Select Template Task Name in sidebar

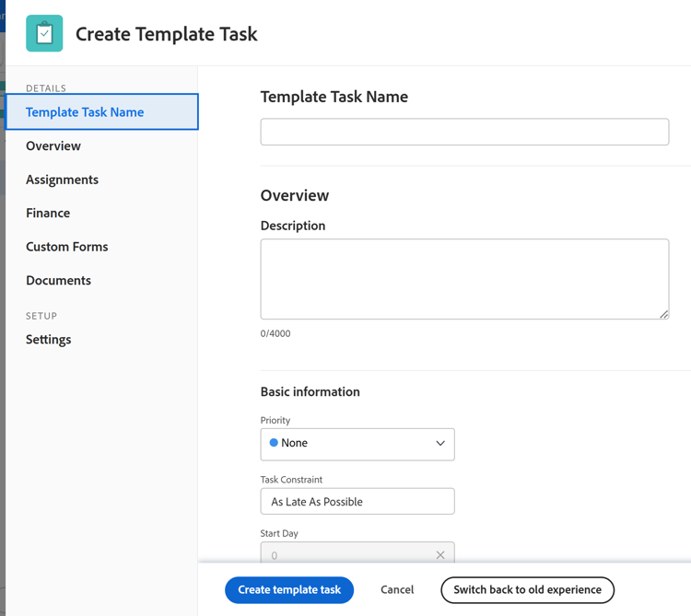pos(85,112)
